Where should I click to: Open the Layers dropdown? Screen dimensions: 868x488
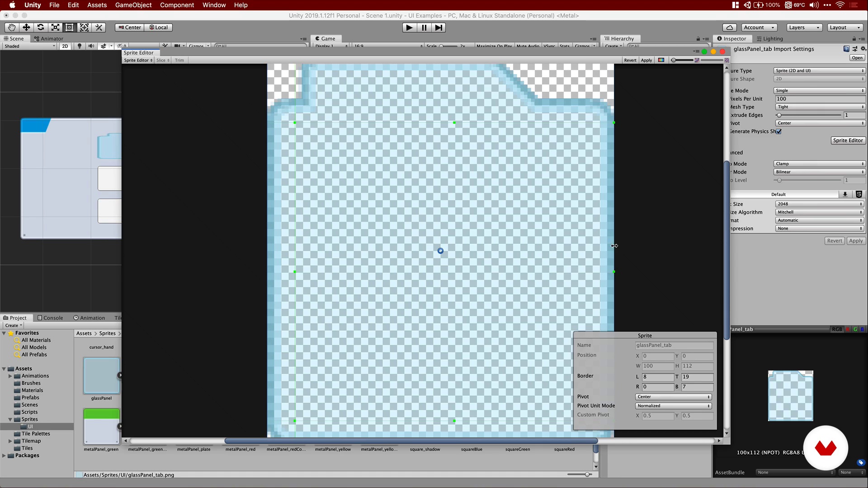coord(804,28)
